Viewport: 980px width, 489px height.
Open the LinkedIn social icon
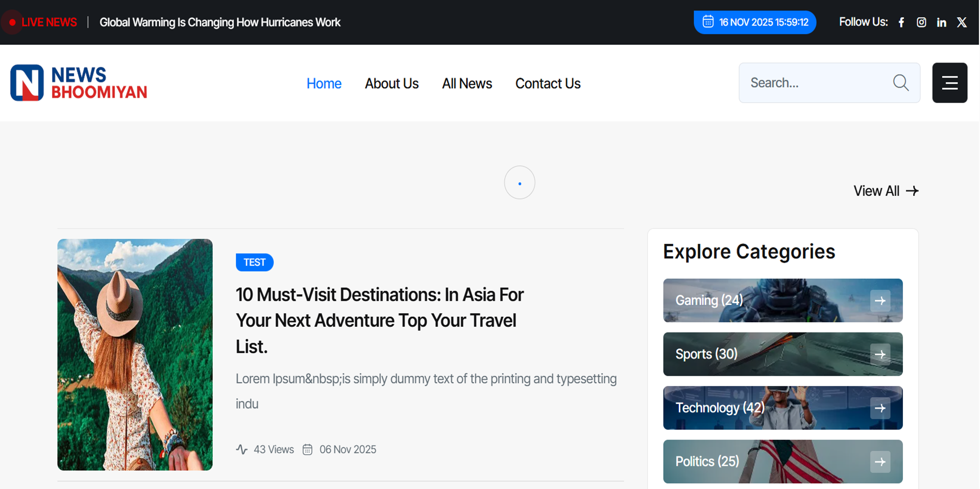point(942,22)
